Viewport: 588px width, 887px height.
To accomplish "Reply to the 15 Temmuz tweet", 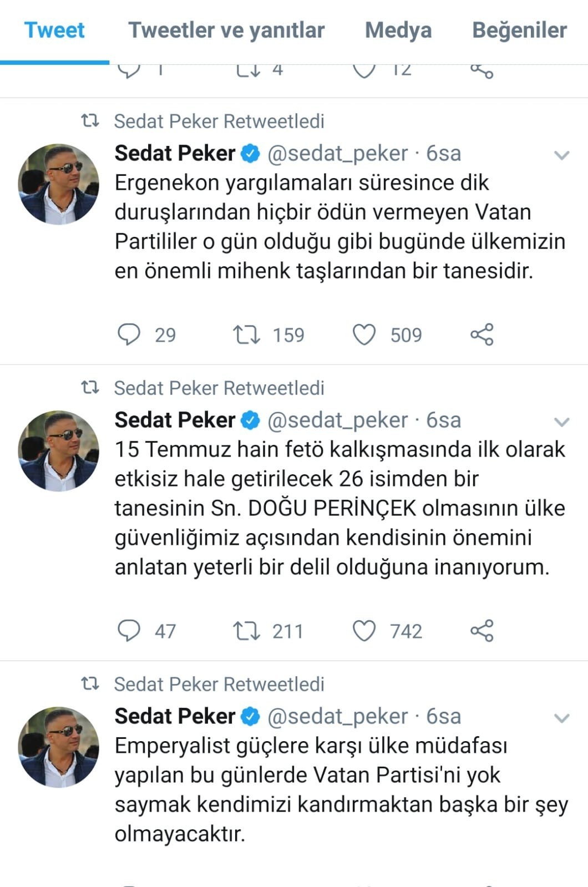I will pos(129,631).
